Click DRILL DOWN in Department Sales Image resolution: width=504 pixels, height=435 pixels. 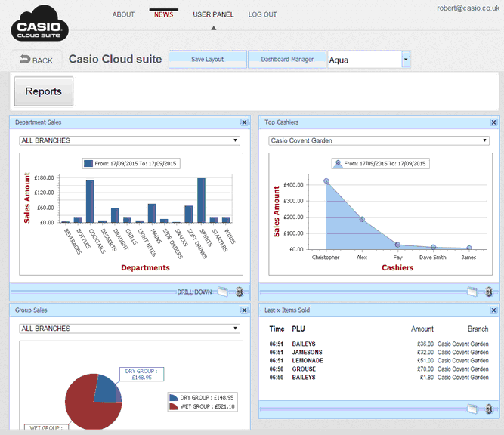coord(194,292)
